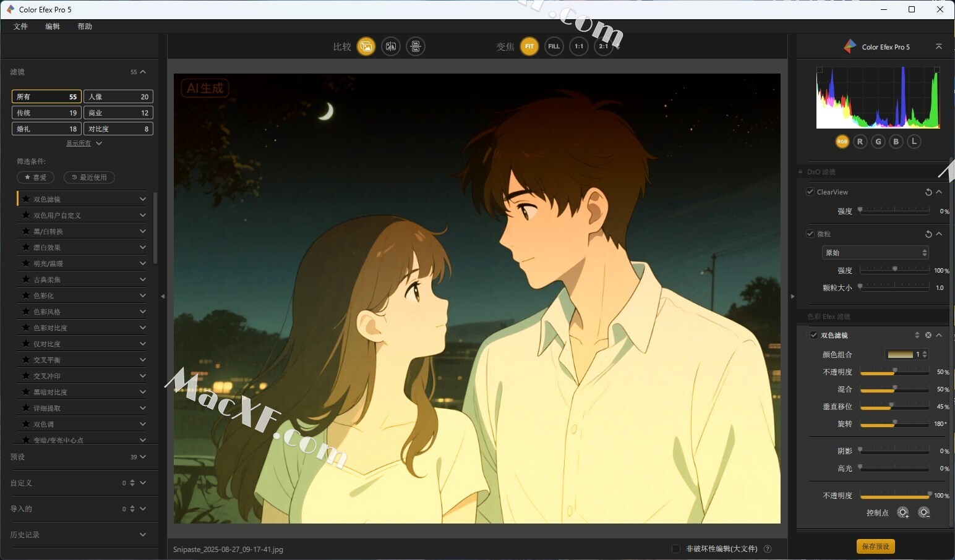Open the 原始 grain type dropdown
The image size is (955, 560).
pos(875,252)
